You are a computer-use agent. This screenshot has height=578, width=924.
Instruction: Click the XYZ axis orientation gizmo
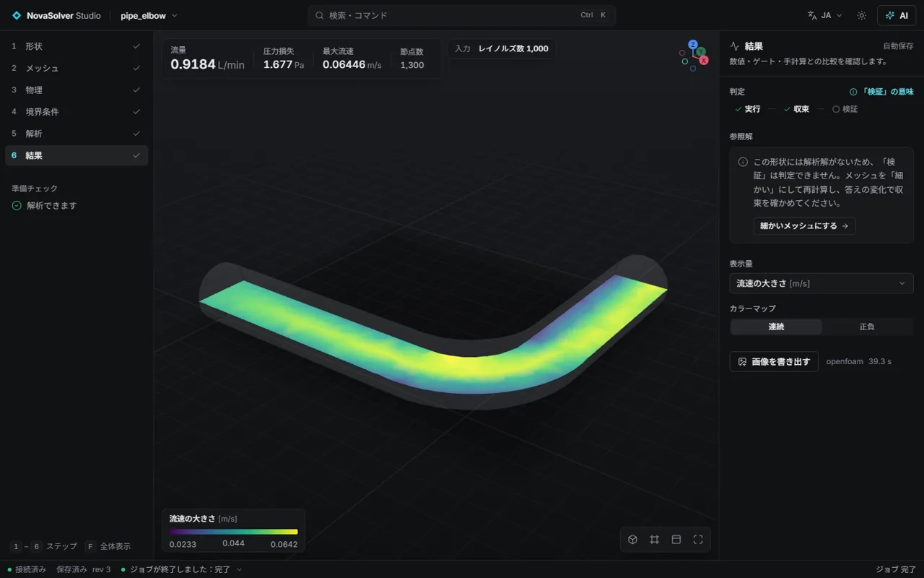click(x=693, y=56)
